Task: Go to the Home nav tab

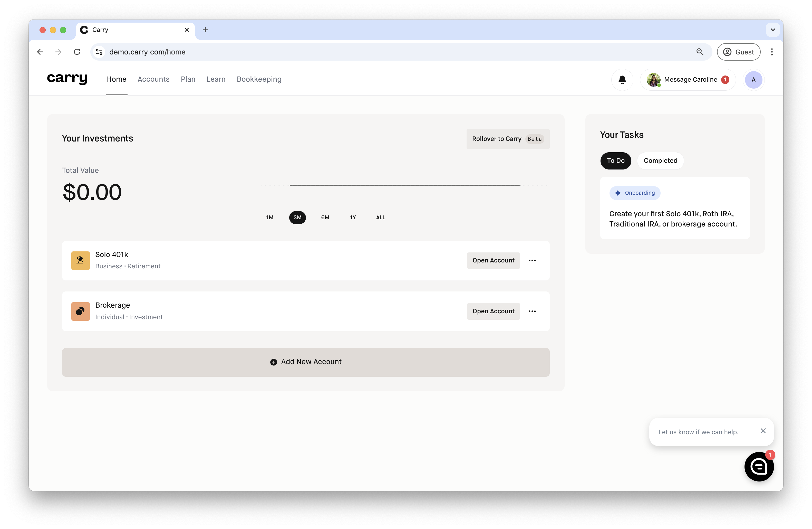Action: tap(117, 79)
